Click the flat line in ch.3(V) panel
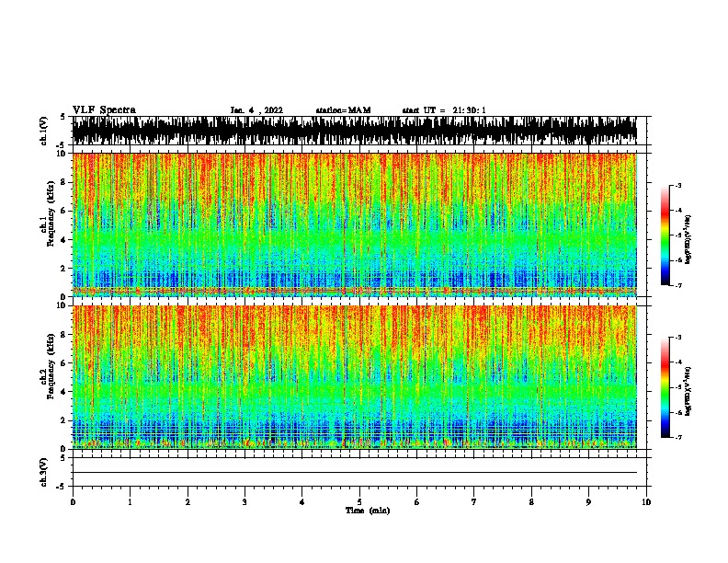The image size is (728, 563). point(354,473)
